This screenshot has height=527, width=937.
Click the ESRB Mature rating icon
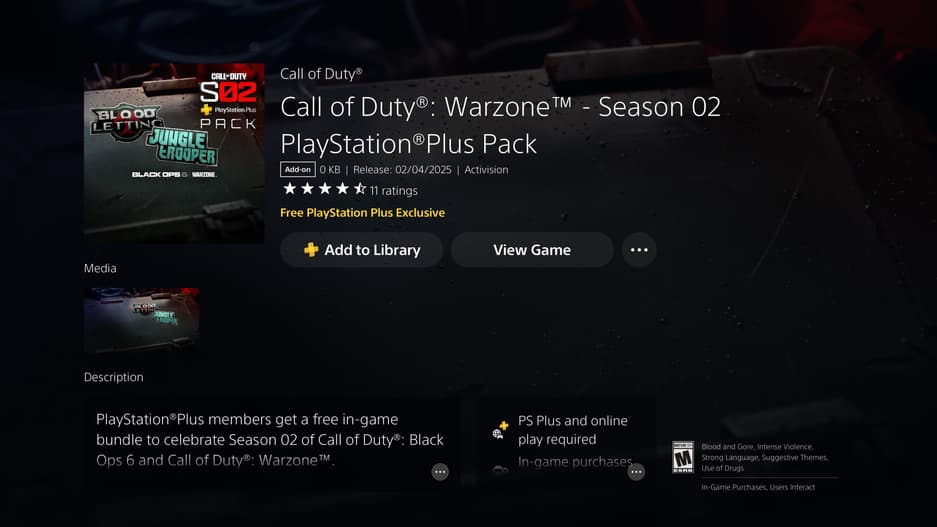(683, 457)
